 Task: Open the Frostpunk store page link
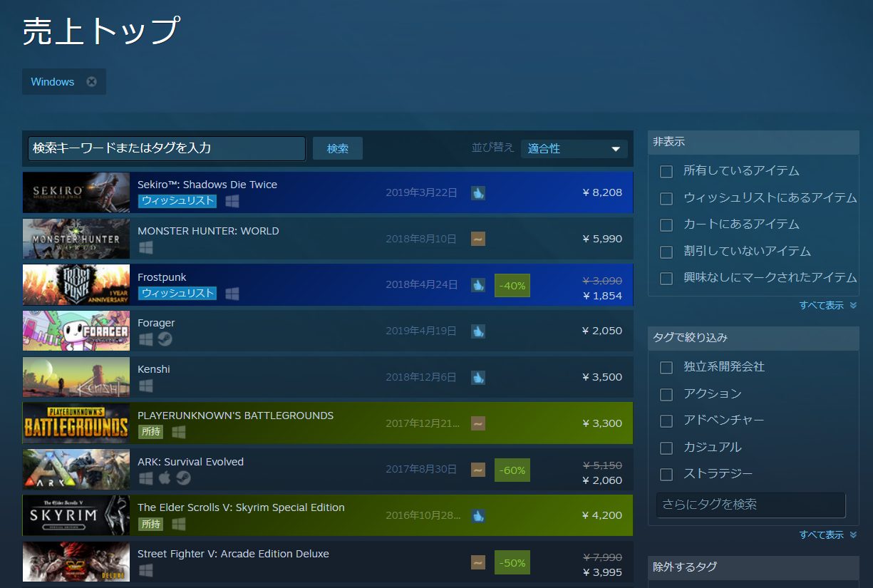[x=157, y=276]
